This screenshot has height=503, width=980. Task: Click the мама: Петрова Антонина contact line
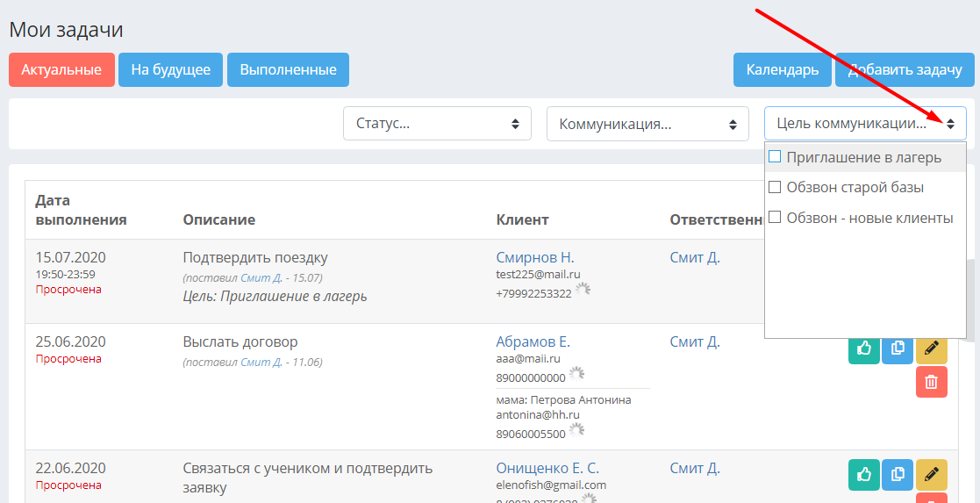564,399
